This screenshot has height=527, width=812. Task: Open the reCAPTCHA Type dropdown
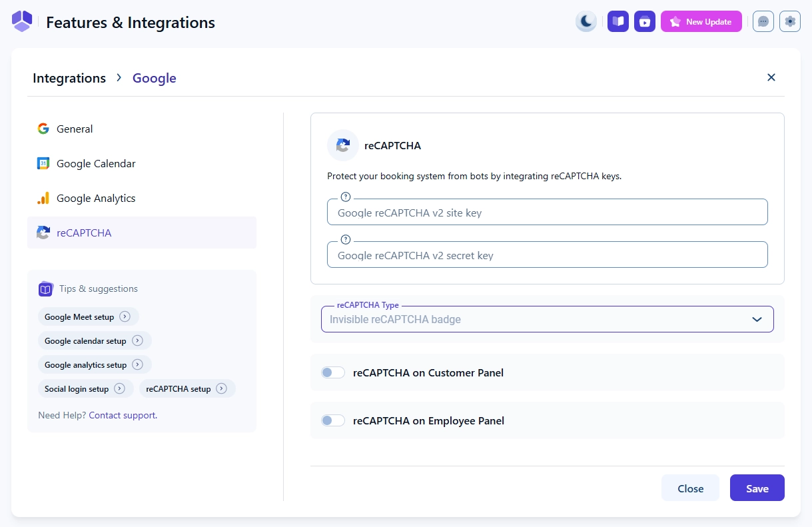pos(547,319)
